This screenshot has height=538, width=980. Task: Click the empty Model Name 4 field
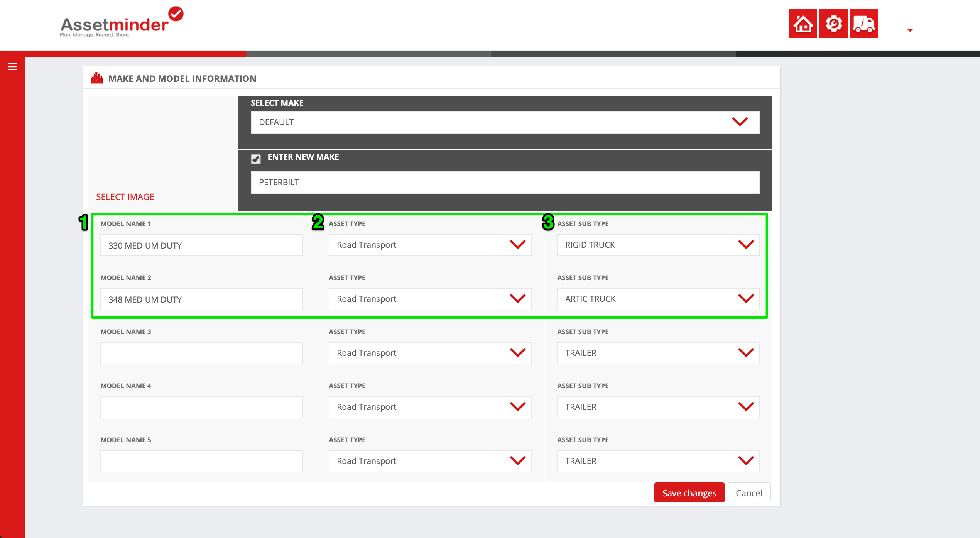(202, 407)
